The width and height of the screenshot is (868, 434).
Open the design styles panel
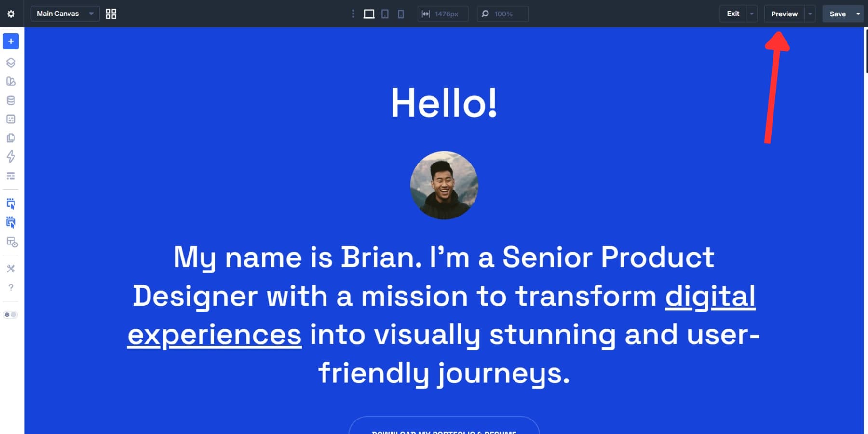[11, 81]
